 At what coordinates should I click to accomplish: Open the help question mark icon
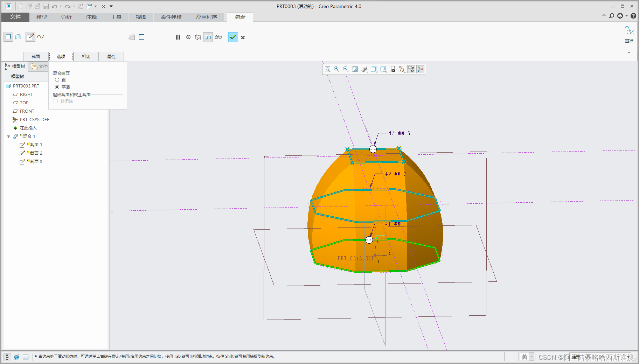click(633, 16)
